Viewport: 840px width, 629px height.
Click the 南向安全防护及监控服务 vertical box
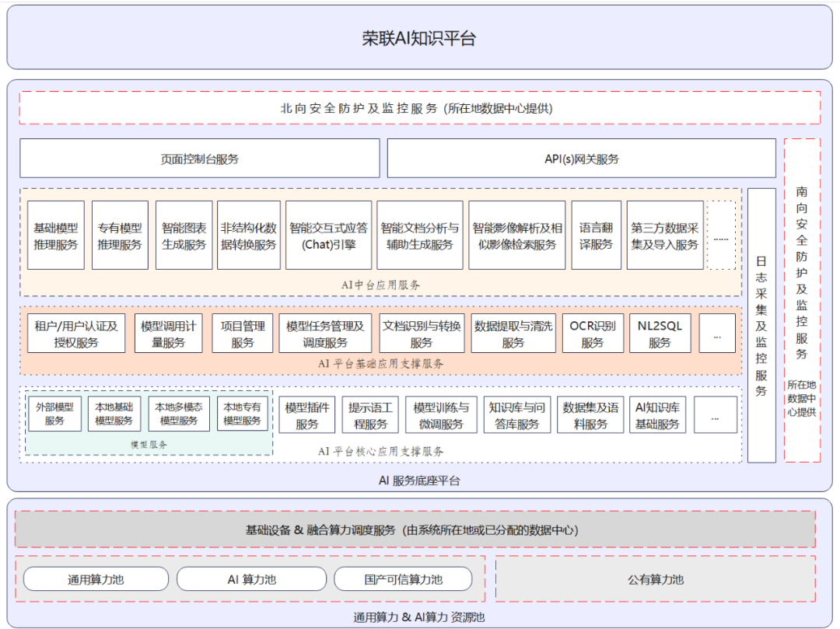[802, 300]
